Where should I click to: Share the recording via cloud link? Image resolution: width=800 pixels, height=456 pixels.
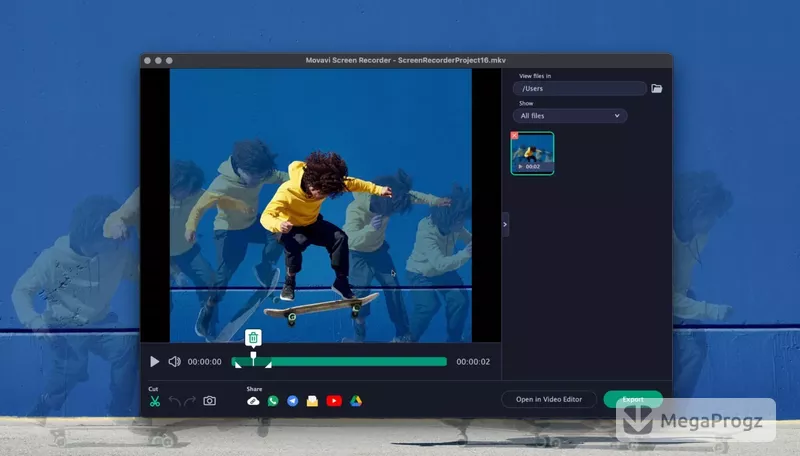[x=253, y=401]
